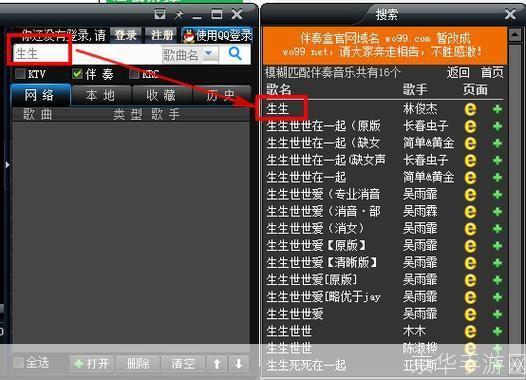Open page icon for 生生世世爱（专业消音 row
The width and height of the screenshot is (526, 380).
(x=470, y=195)
